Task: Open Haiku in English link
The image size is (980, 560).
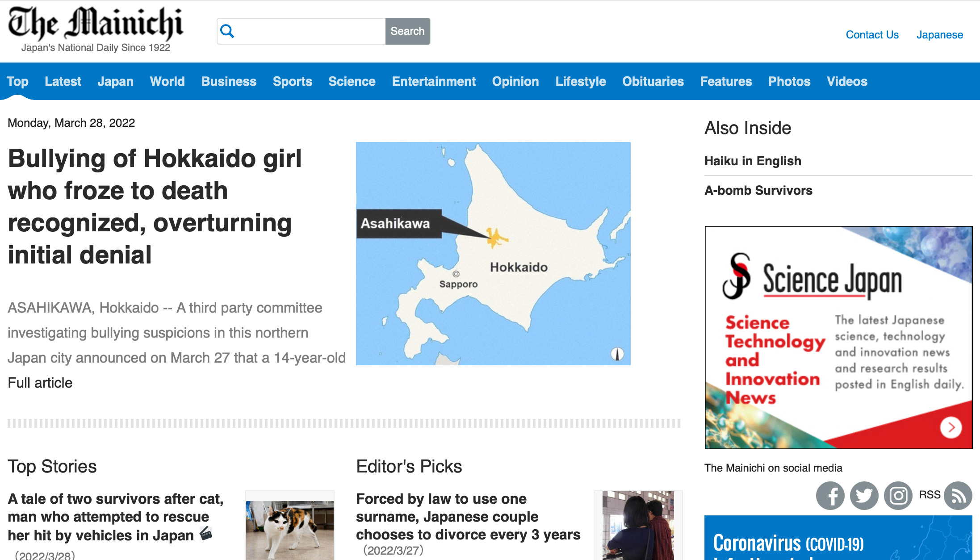Action: click(x=753, y=161)
